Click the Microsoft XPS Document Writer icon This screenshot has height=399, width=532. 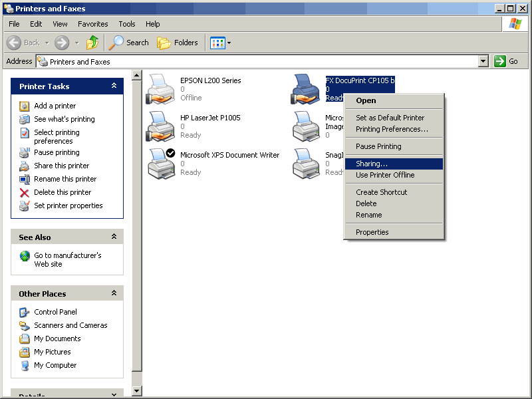coord(160,163)
